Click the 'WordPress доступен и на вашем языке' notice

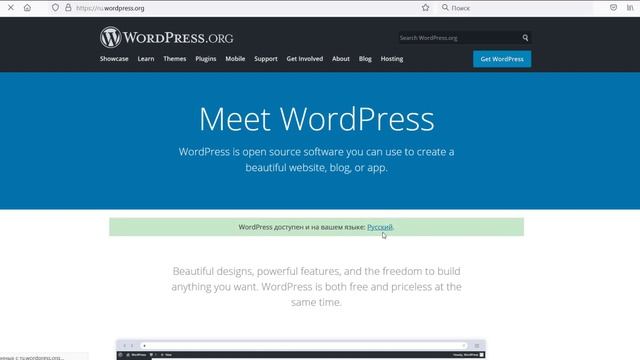[x=316, y=227]
